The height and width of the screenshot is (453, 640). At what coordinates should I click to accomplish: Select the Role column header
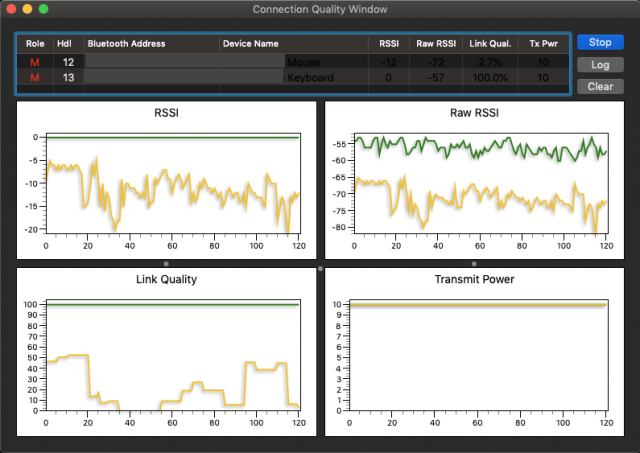[35, 44]
